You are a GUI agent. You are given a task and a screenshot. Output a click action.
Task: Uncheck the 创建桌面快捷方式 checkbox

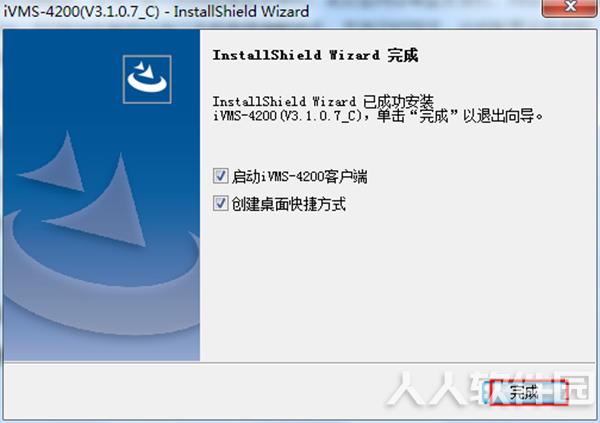[220, 203]
